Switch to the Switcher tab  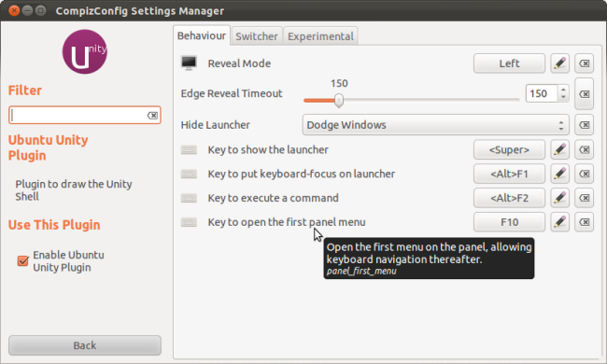(x=256, y=36)
